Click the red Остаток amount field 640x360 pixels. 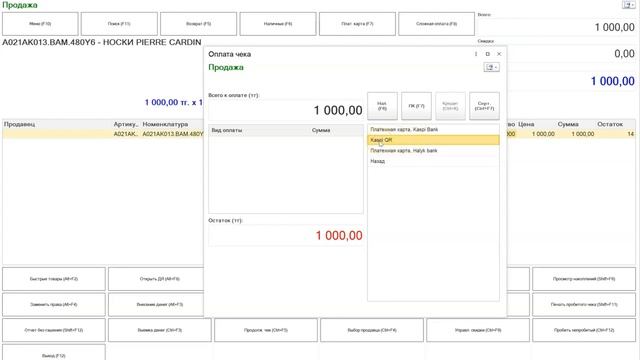tap(286, 236)
